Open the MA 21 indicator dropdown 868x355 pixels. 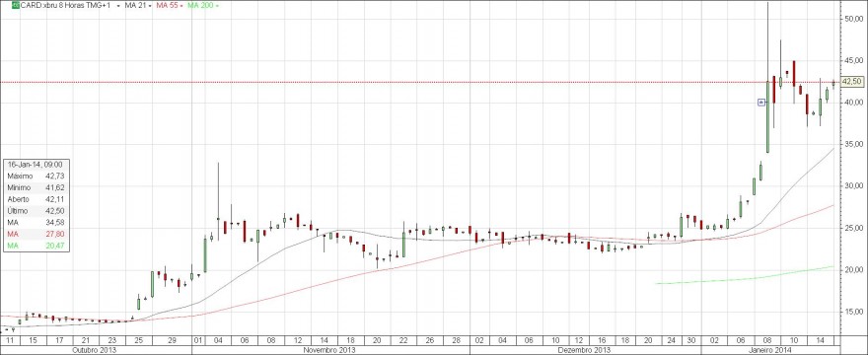pos(150,6)
